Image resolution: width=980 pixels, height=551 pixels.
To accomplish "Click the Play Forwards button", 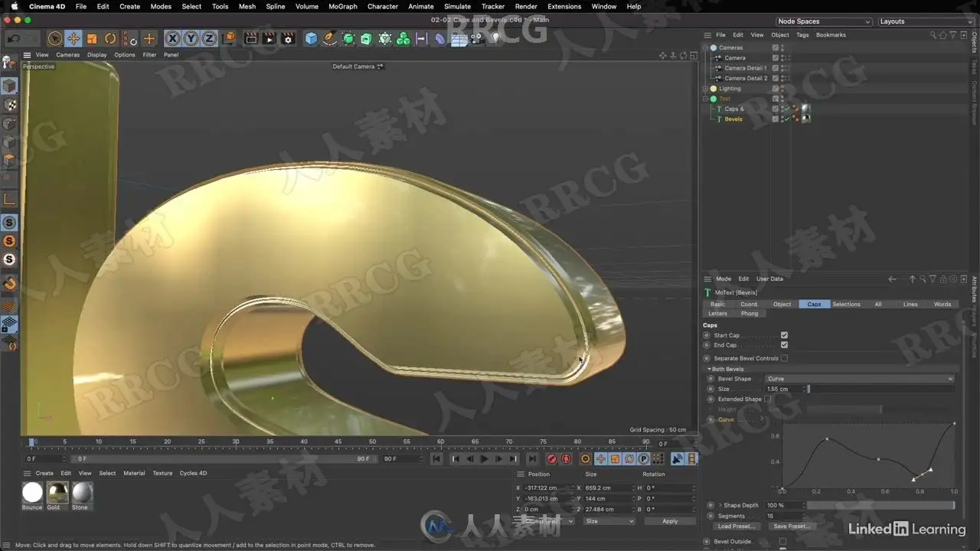I will click(x=484, y=459).
